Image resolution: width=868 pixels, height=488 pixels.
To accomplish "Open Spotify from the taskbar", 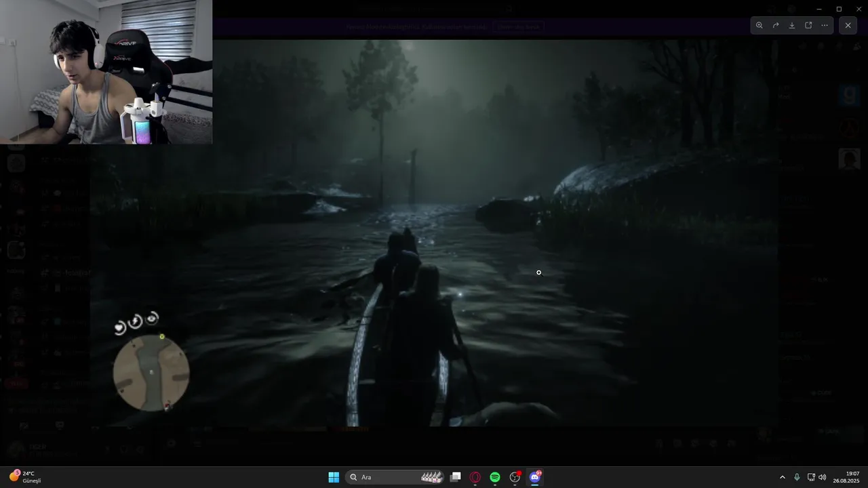I will pyautogui.click(x=495, y=477).
